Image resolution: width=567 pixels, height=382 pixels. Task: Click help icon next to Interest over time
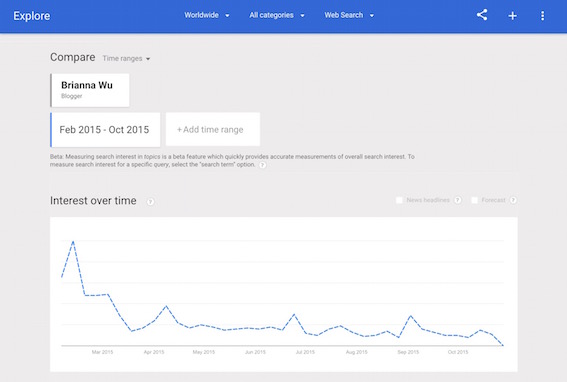click(x=150, y=201)
